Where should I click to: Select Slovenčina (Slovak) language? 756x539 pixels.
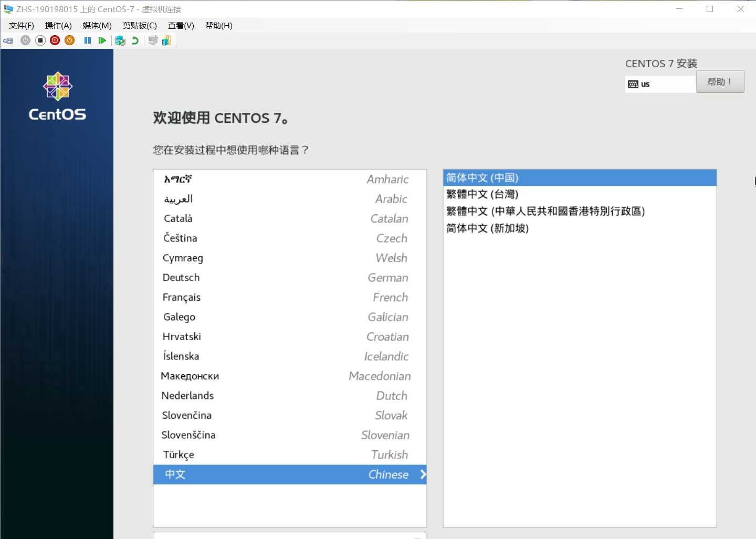(290, 416)
